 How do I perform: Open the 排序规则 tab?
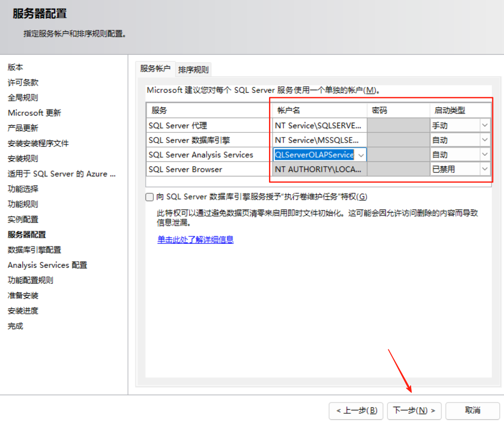click(x=193, y=69)
